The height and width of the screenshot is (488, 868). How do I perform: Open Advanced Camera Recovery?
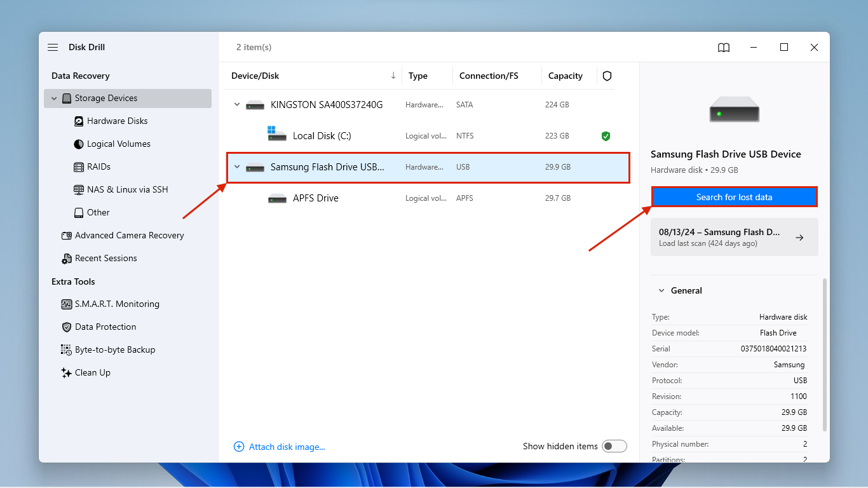coord(129,235)
